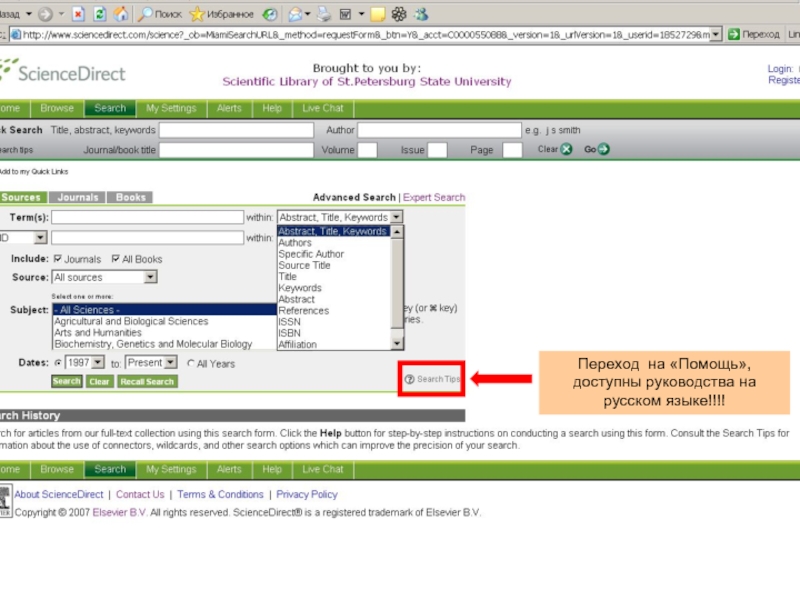Click the flower-shaped toolbar icon

coord(399,14)
